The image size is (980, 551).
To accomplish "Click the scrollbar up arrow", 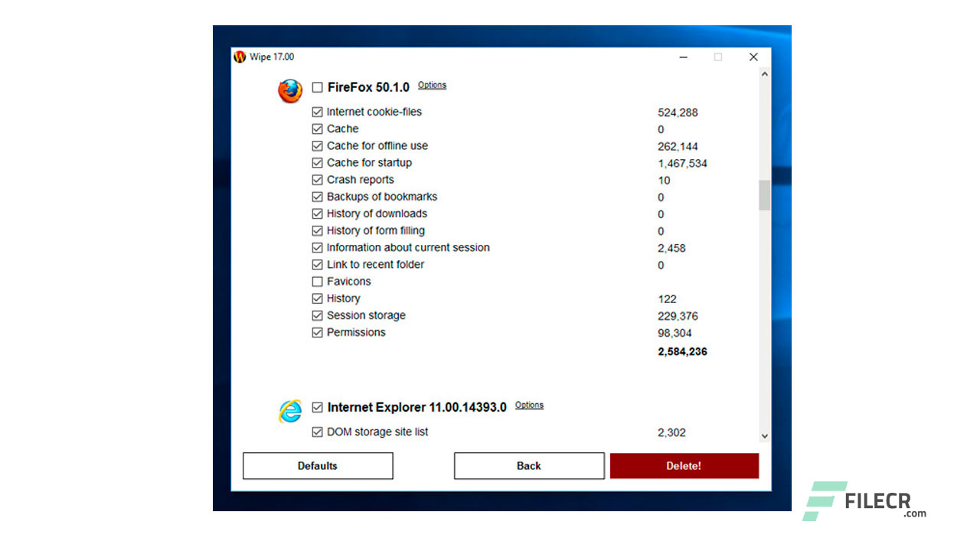I will (764, 74).
